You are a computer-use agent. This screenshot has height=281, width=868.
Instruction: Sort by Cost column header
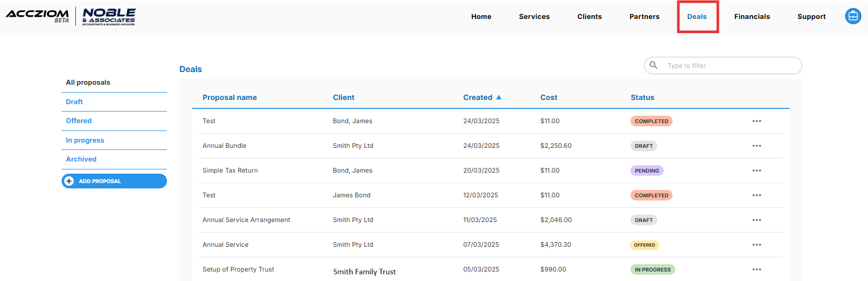[549, 97]
